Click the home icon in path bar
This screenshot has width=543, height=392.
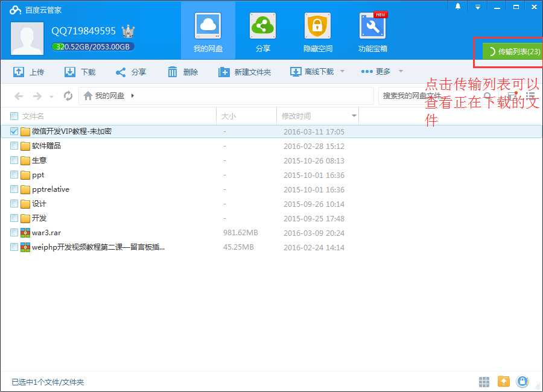pyautogui.click(x=88, y=95)
